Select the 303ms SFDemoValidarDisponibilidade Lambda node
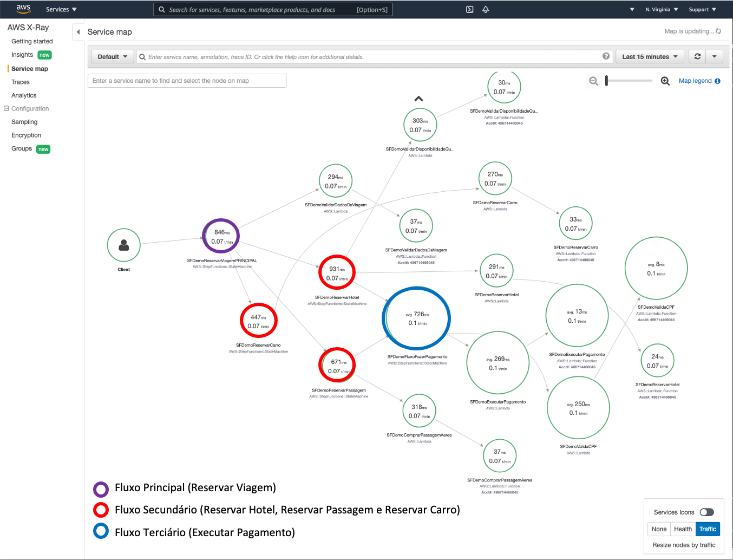Image resolution: width=733 pixels, height=560 pixels. click(x=420, y=125)
